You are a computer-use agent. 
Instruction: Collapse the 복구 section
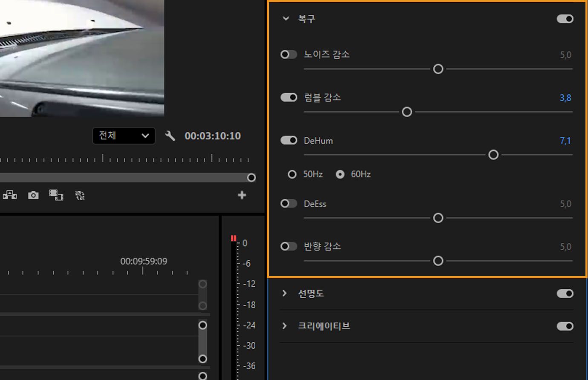pos(285,19)
